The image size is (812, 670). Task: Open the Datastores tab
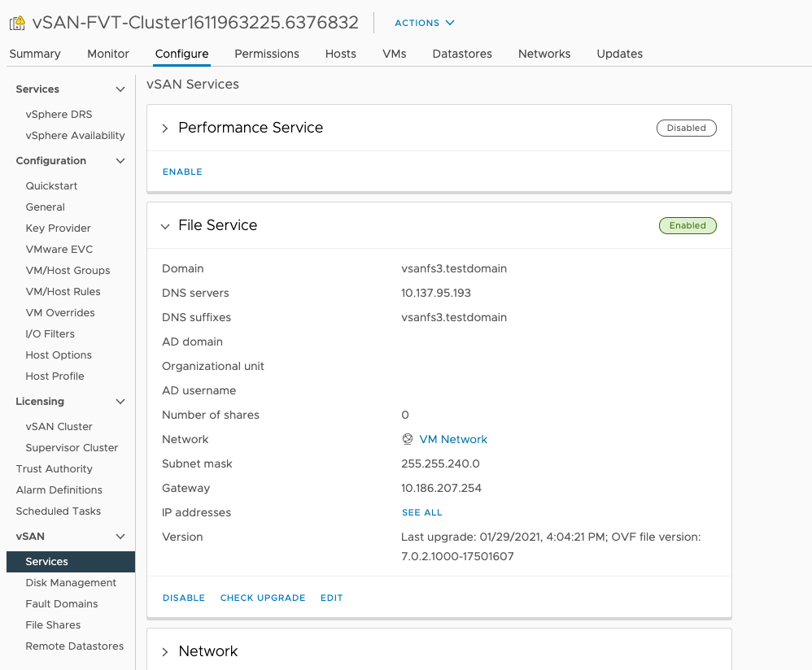(x=462, y=54)
